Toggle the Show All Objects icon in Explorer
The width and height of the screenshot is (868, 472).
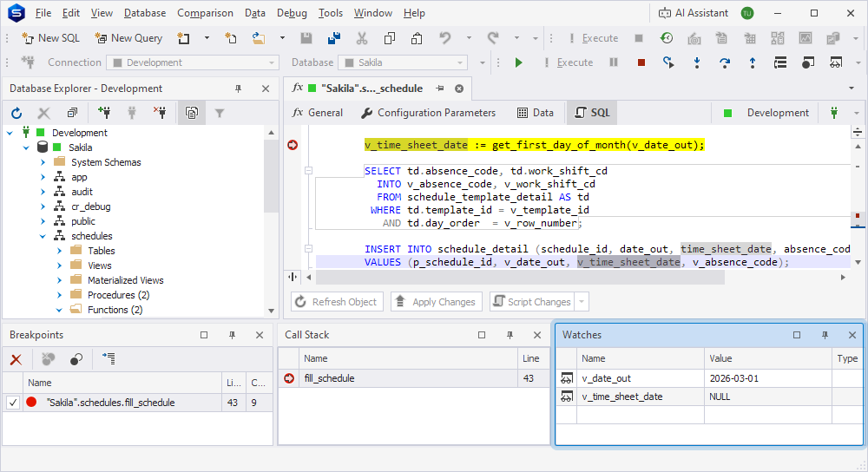click(192, 114)
